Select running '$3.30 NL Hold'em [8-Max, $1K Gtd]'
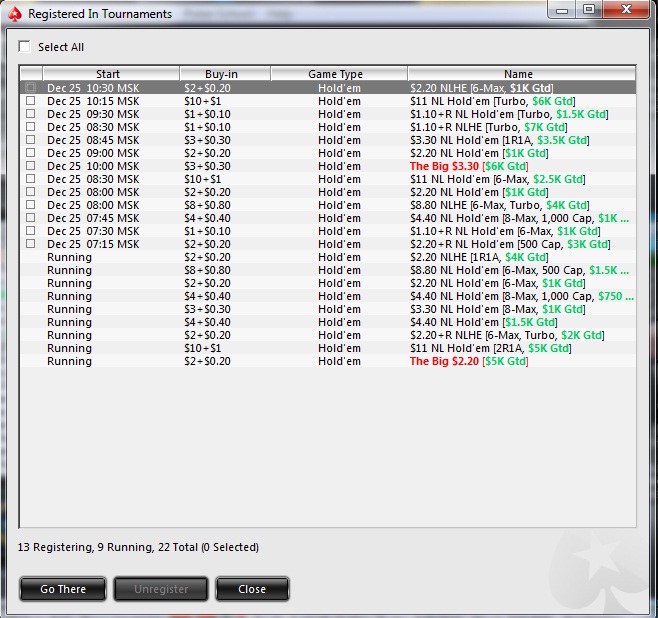Screen dimensions: 658x618 pos(498,309)
